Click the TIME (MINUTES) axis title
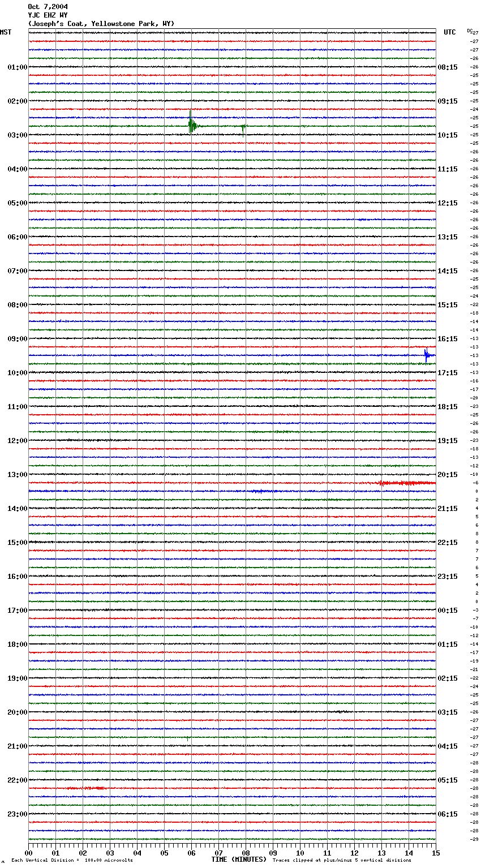Image resolution: width=481 pixels, height=868 pixels. click(x=239, y=860)
